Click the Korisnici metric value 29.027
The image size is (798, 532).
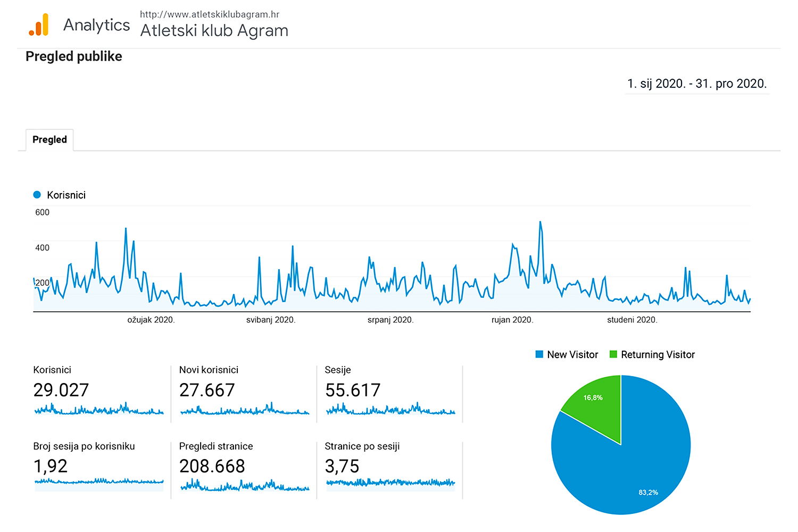point(61,390)
